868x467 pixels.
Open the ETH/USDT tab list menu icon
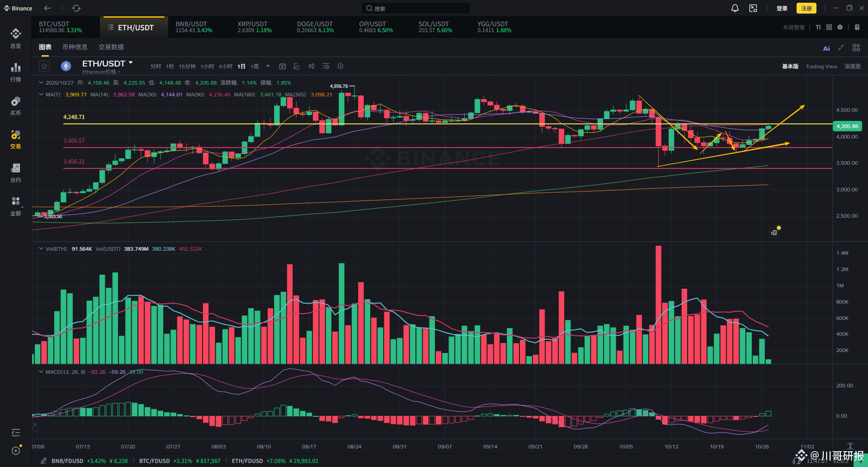pyautogui.click(x=111, y=28)
